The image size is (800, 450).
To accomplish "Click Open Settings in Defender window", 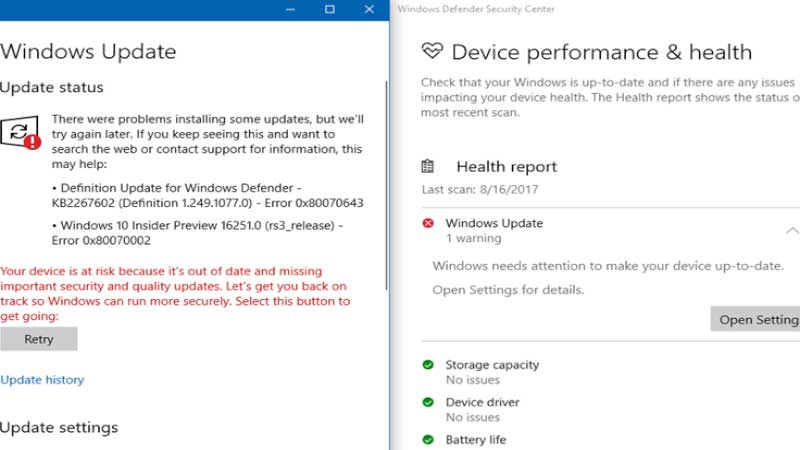I will [x=756, y=319].
